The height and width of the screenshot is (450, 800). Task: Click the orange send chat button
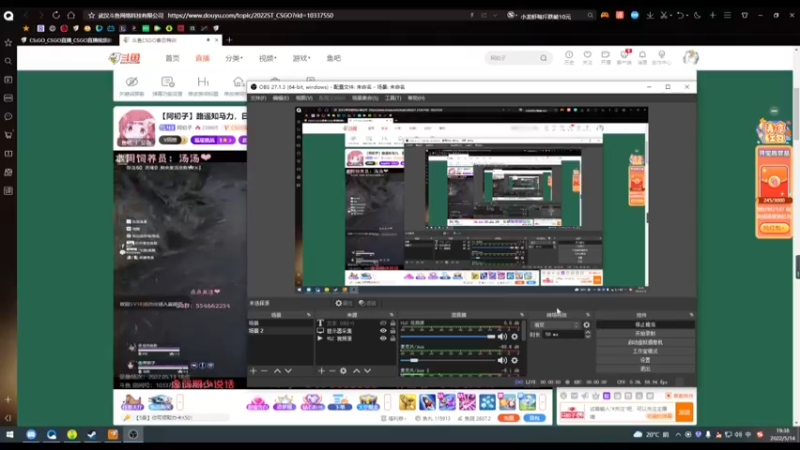pos(684,412)
